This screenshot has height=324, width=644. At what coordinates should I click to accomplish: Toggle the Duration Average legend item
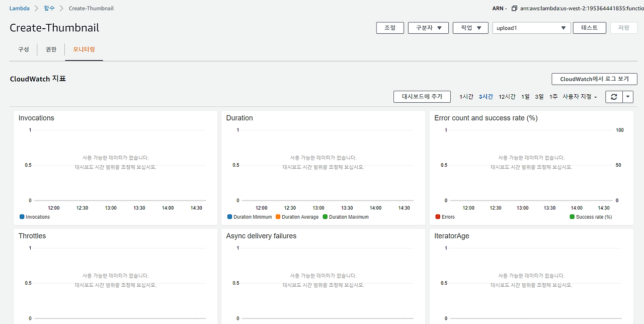point(297,217)
